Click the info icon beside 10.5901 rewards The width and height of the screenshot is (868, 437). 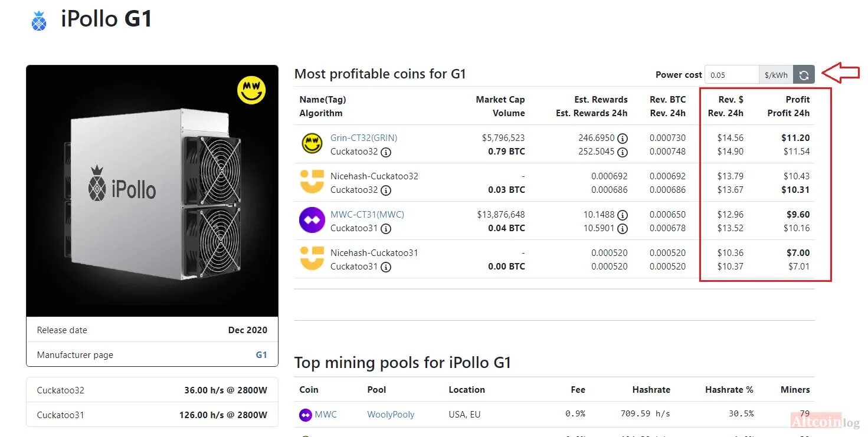pos(622,229)
